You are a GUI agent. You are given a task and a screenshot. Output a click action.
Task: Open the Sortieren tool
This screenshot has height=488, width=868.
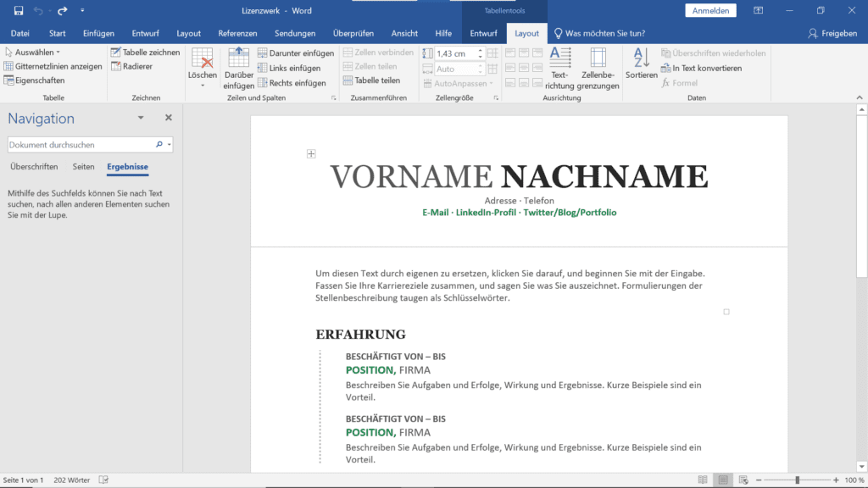tap(642, 58)
